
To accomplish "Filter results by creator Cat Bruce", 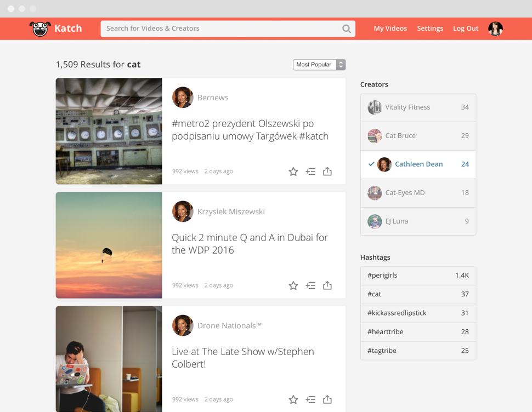I will [418, 136].
